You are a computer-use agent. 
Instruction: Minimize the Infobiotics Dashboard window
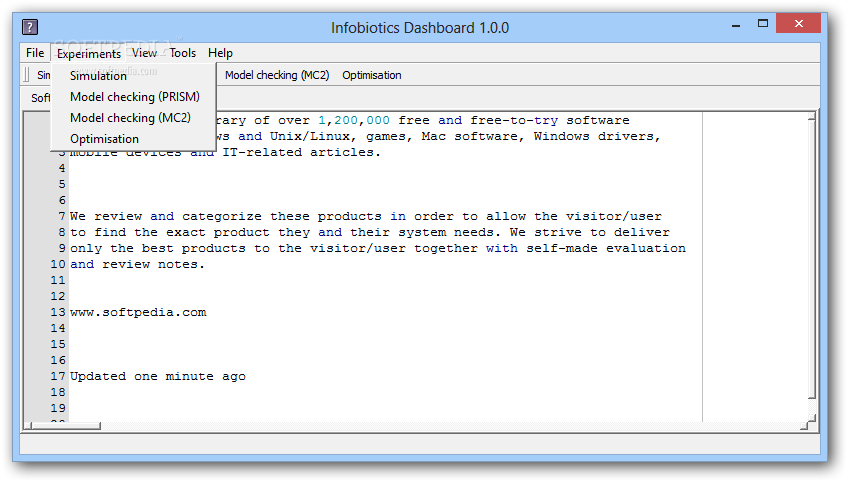tap(736, 25)
